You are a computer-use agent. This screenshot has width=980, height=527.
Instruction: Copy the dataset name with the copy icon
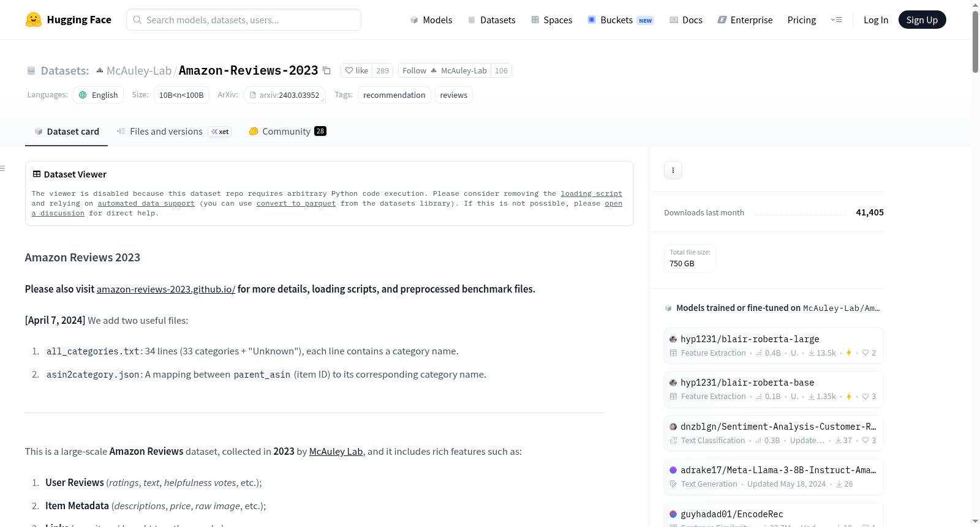click(327, 71)
